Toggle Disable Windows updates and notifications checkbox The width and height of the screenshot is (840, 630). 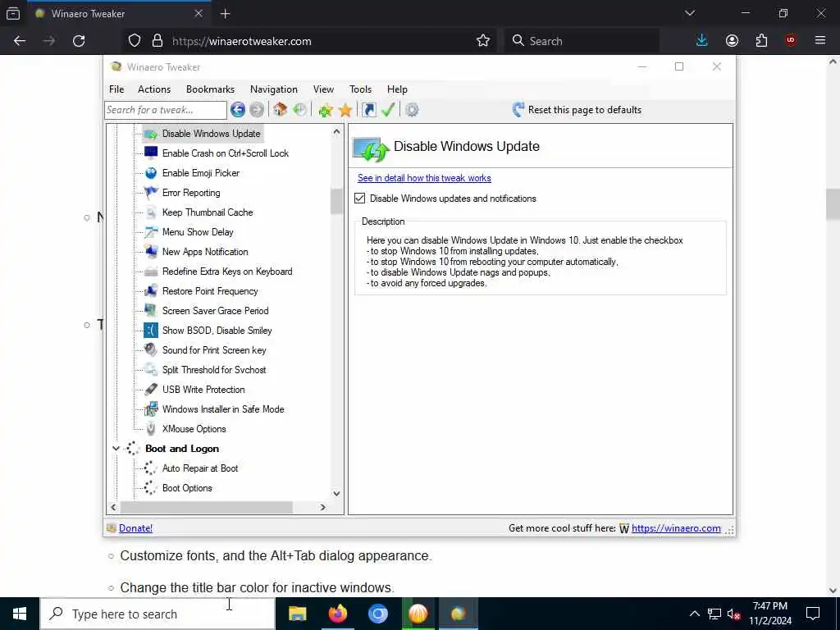pyautogui.click(x=360, y=199)
